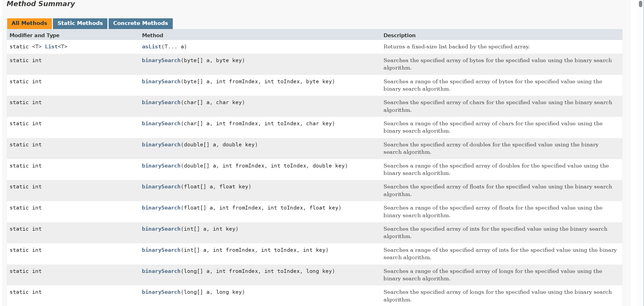This screenshot has height=306, width=644.
Task: Click binarySearch(long[] a, long key) link
Action: (161, 292)
